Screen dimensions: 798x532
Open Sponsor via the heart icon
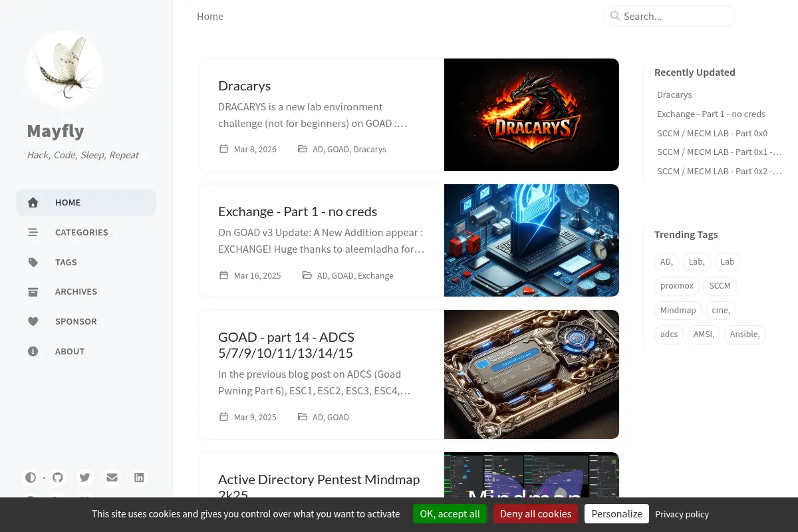click(33, 321)
